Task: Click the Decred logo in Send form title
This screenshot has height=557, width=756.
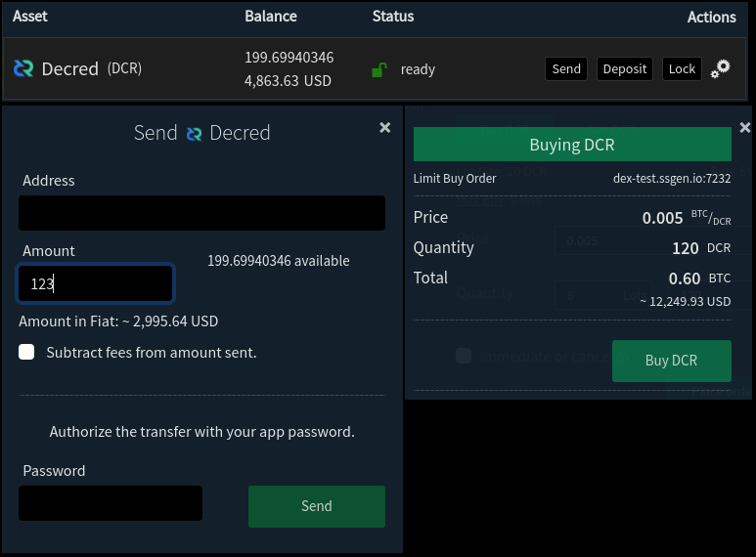Action: [x=194, y=134]
